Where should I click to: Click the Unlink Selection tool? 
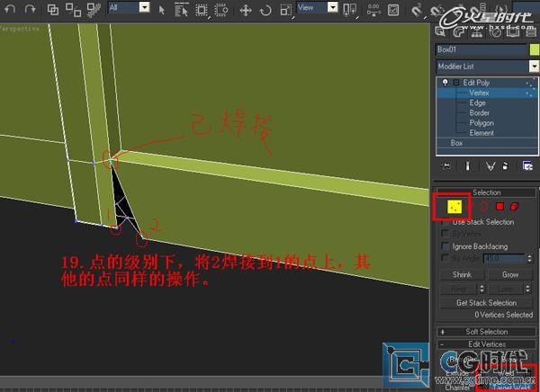click(x=73, y=10)
